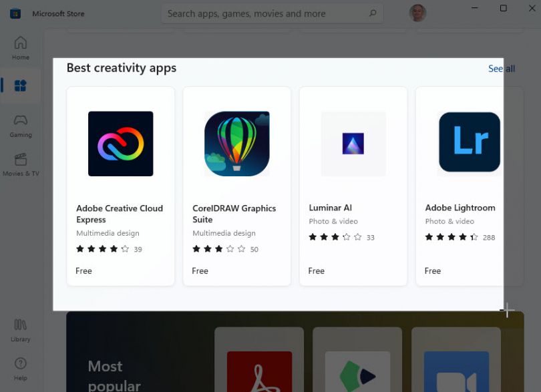
Task: Click the search magnifier icon
Action: (373, 13)
